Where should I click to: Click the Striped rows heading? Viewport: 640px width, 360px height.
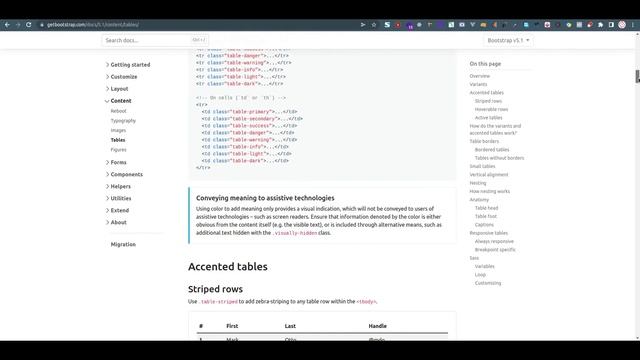(215, 289)
